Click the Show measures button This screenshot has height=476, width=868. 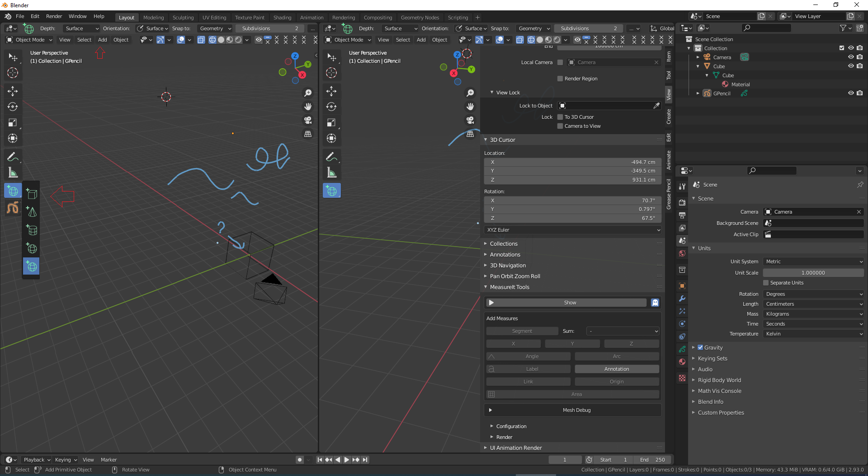click(x=566, y=303)
